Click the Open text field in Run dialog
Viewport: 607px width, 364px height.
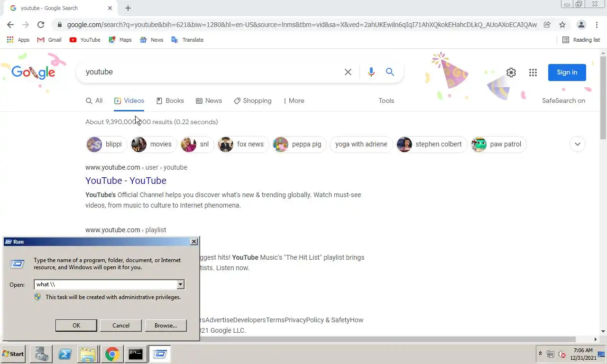105,284
